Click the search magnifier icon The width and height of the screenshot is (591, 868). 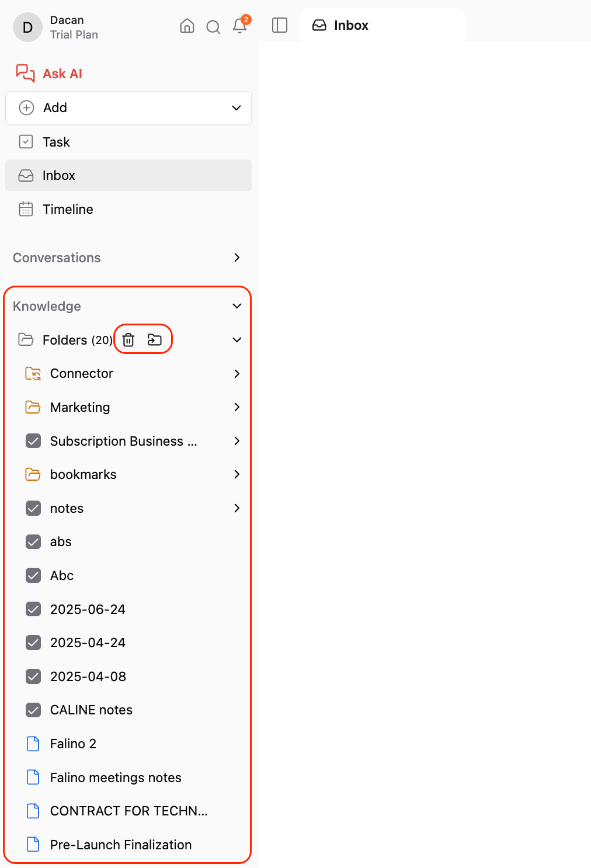click(213, 27)
